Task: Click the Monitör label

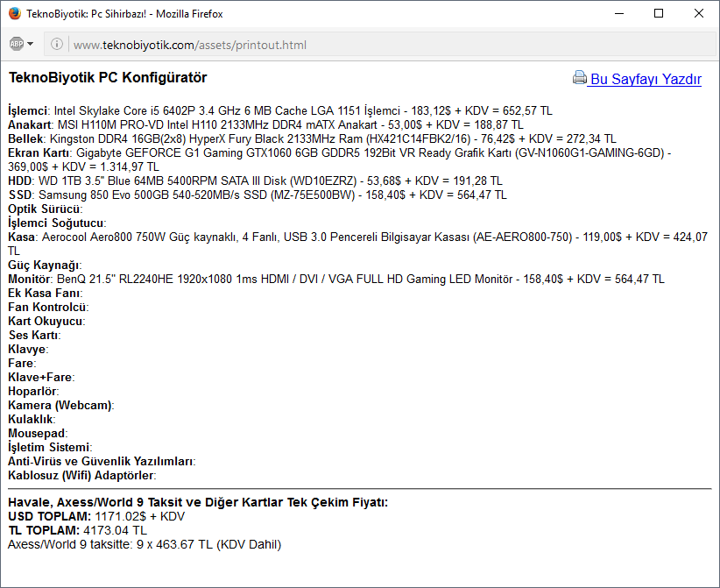Action: pyautogui.click(x=30, y=279)
